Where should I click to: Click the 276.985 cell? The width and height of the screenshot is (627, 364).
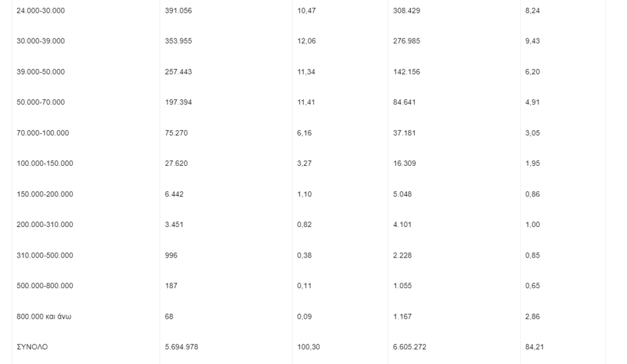click(407, 41)
